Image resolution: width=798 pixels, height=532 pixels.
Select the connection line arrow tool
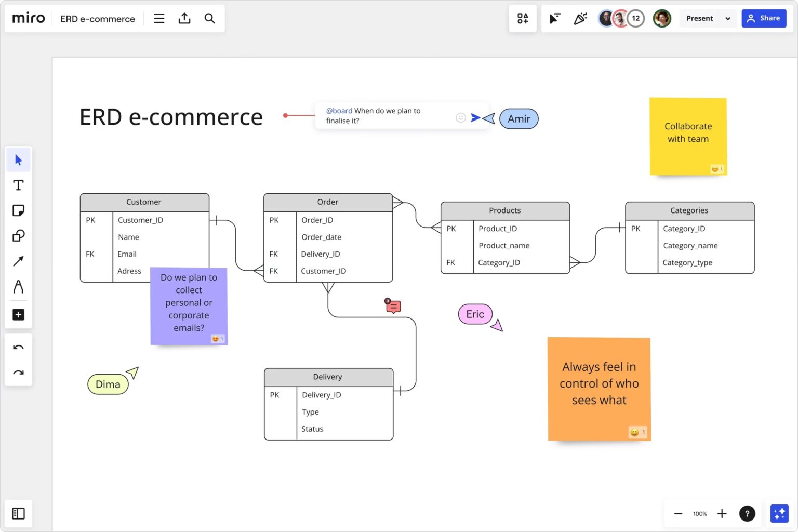19,261
